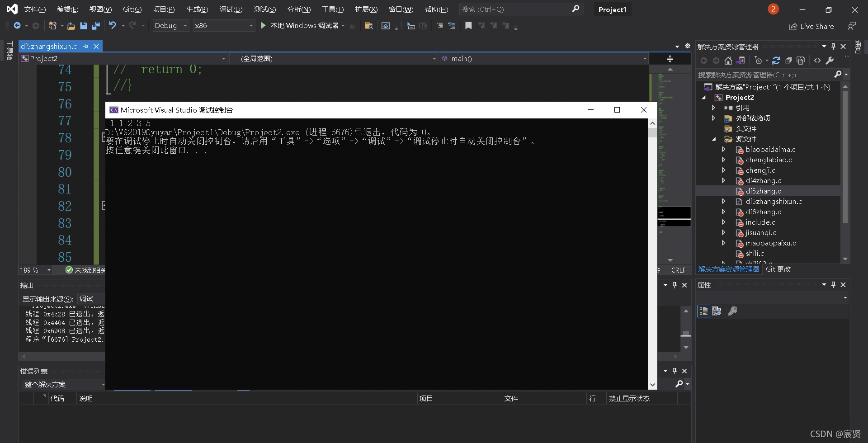868x443 pixels.
Task: Start the local Windows debugger
Action: coord(301,26)
